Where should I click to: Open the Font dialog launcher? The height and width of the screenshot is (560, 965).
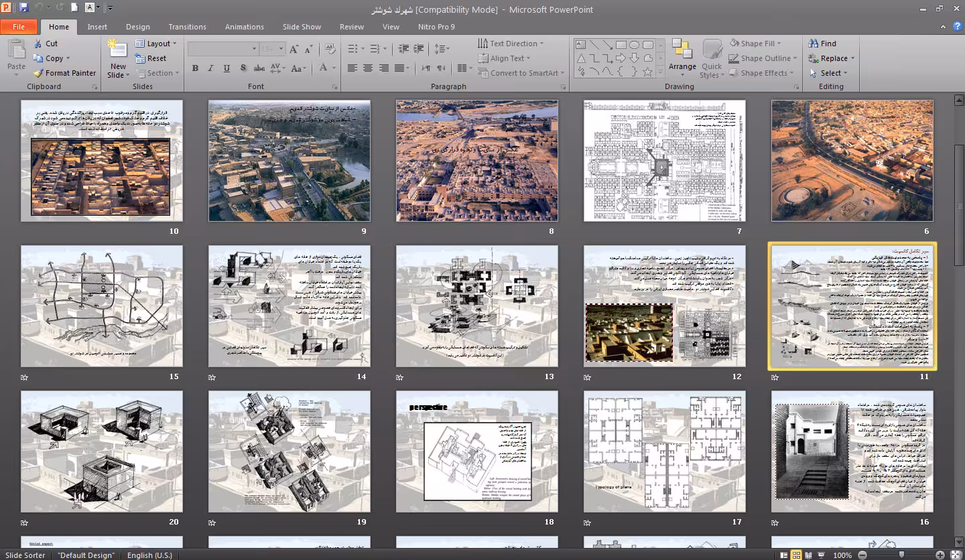[x=334, y=87]
